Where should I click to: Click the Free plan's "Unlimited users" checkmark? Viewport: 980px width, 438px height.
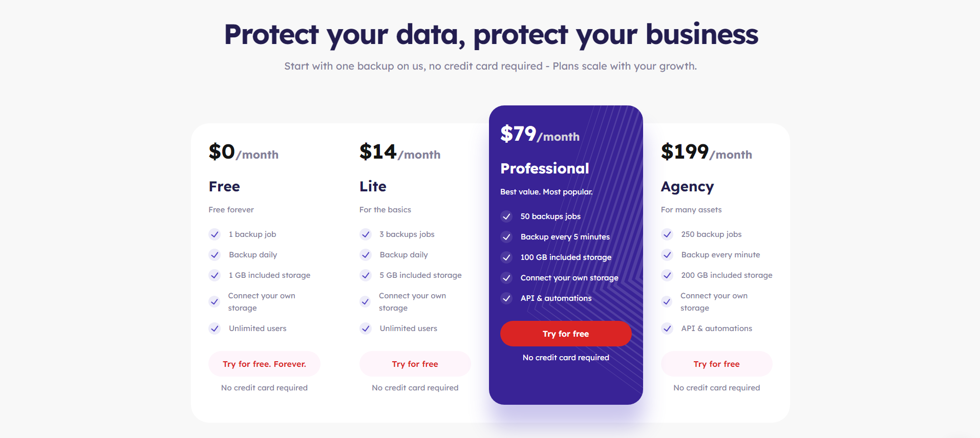pyautogui.click(x=215, y=328)
